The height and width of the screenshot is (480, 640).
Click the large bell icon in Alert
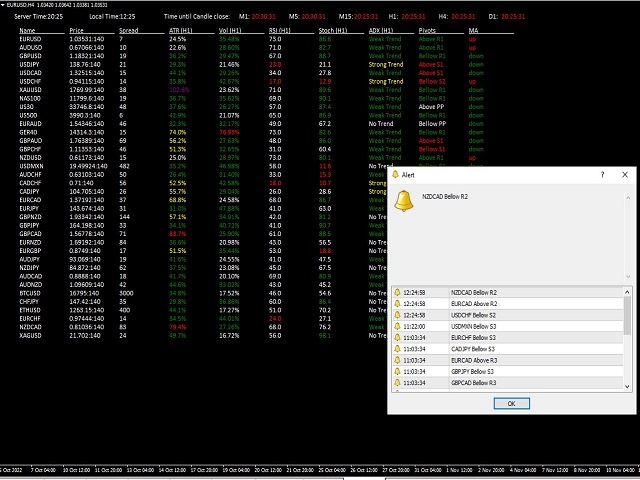(405, 201)
